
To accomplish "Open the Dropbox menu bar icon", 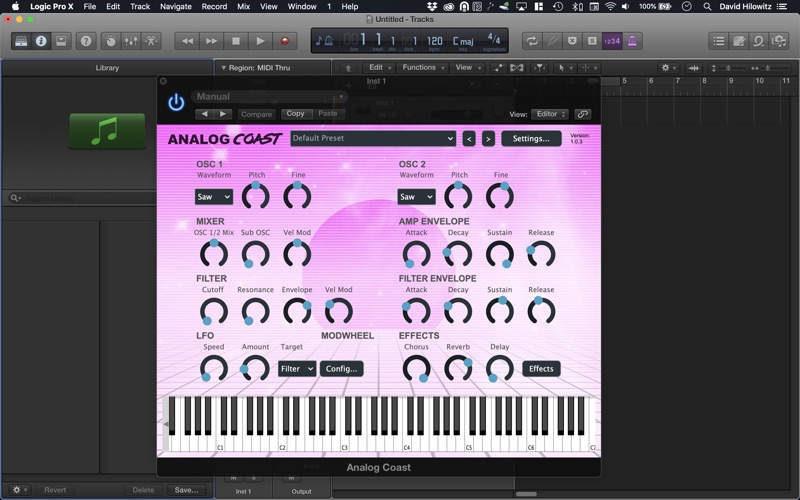I will click(432, 7).
